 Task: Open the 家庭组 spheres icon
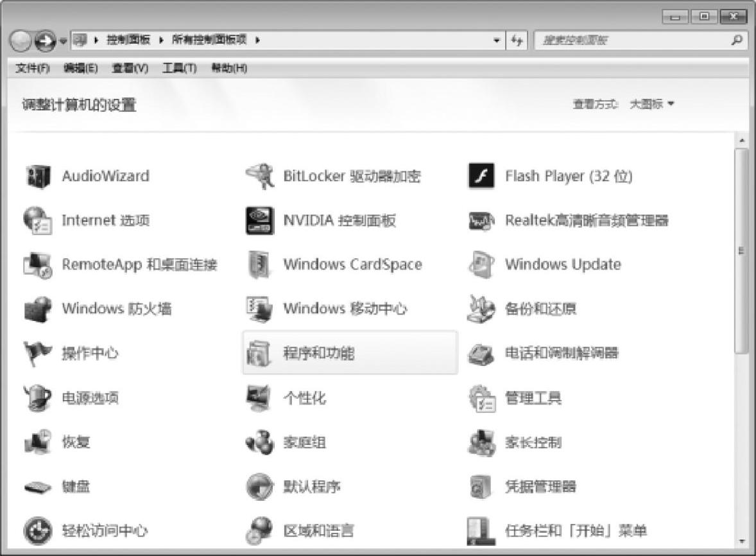260,442
